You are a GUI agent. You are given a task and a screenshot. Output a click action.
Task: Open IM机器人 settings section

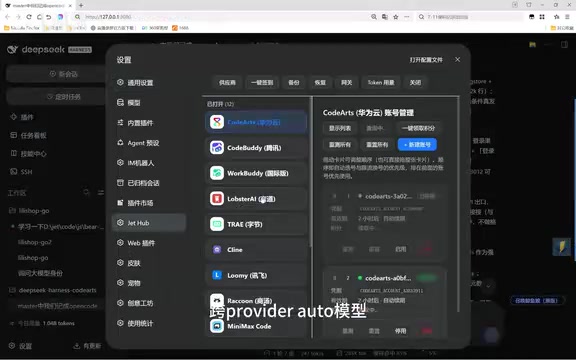149,163
